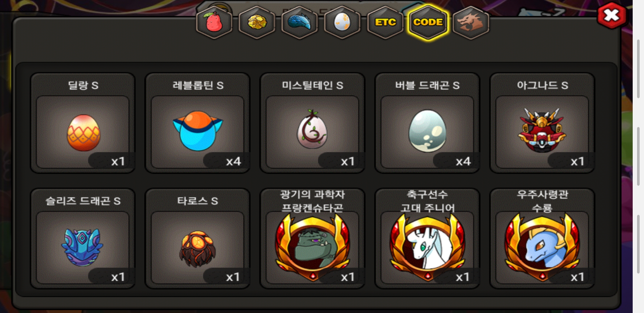Open the dragon head category tab
This screenshot has height=313, width=644.
471,22
